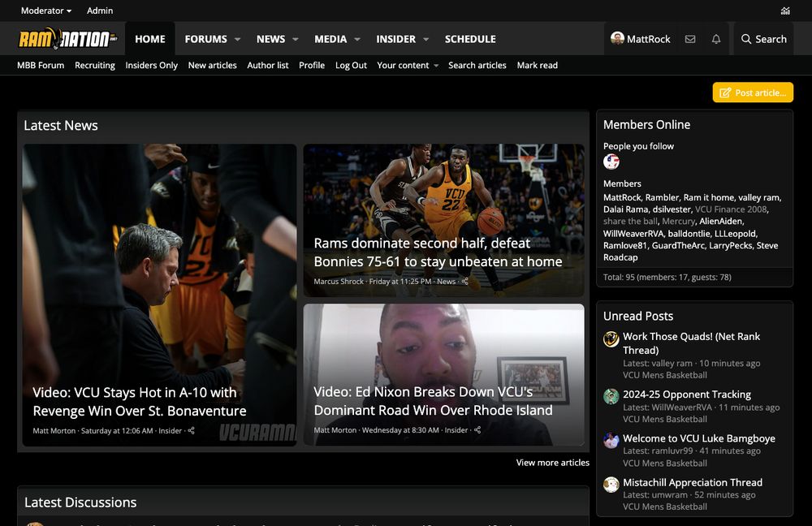Open MBB Forum from the sub-navigation
The height and width of the screenshot is (526, 812).
41,65
